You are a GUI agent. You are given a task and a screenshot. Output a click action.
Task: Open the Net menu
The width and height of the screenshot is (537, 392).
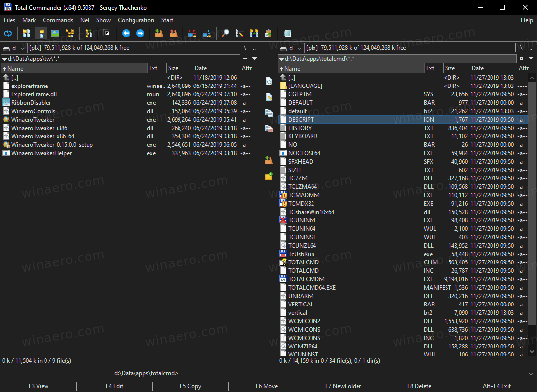[85, 20]
